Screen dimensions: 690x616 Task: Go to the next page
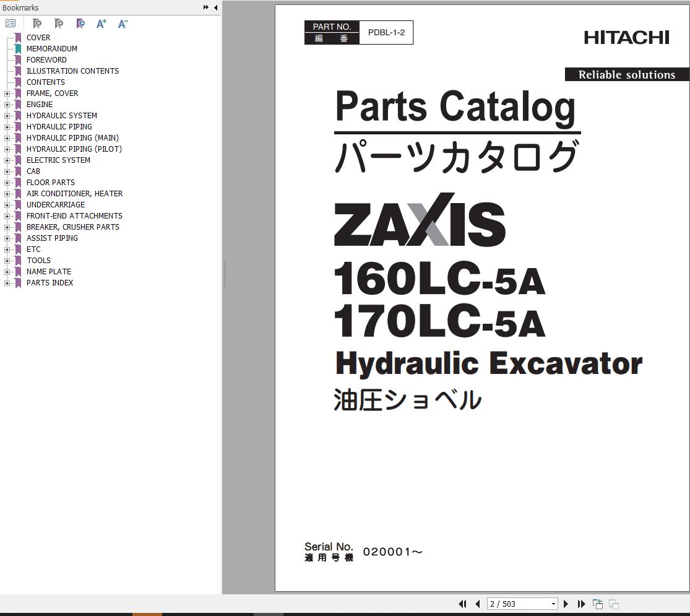click(566, 604)
